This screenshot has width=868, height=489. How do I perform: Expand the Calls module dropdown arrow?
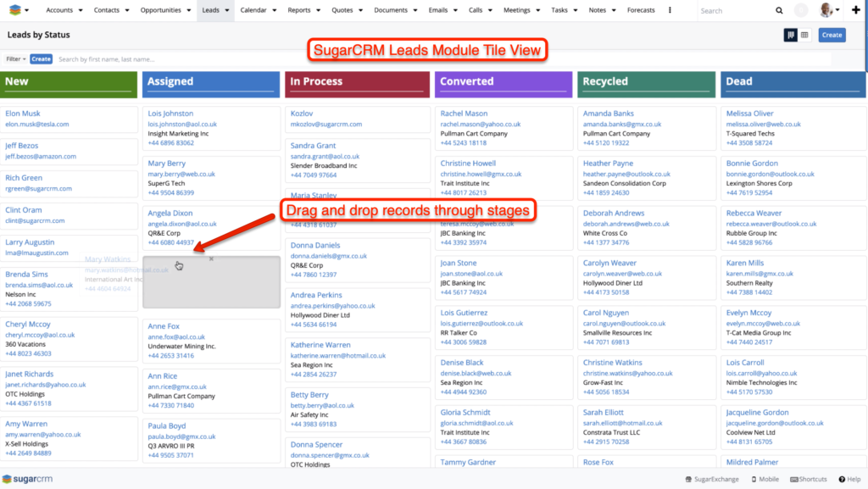tap(490, 10)
